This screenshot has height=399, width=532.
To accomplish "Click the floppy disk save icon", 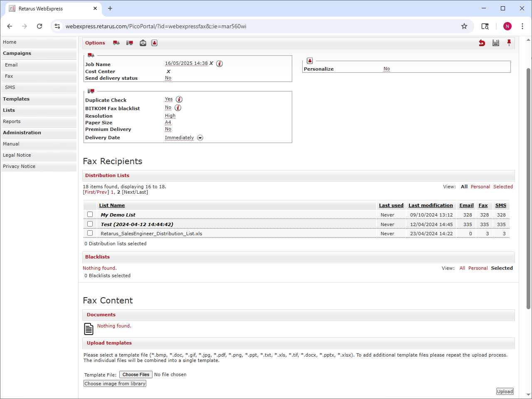I will click(x=496, y=43).
